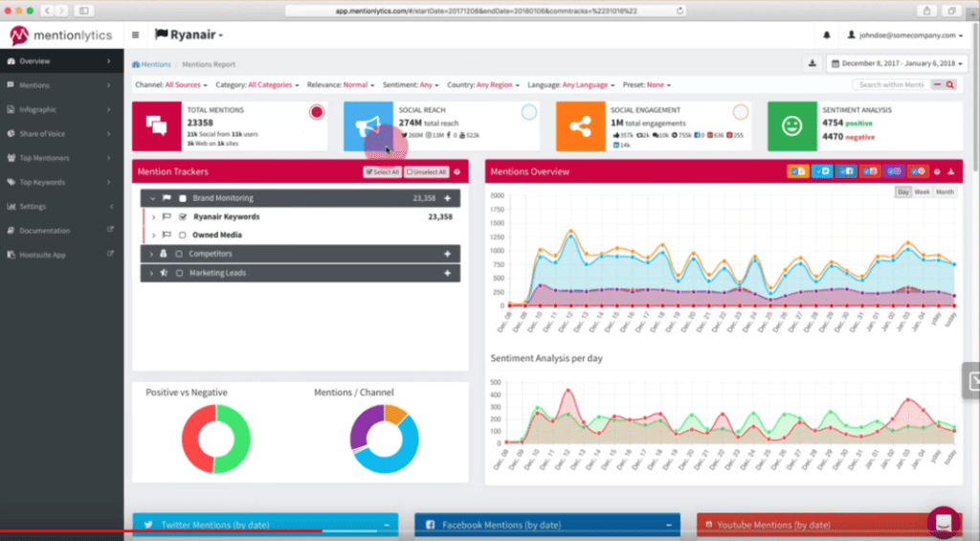Open the chat widget bubble
Viewport: 980px width, 541px height.
pyautogui.click(x=944, y=522)
